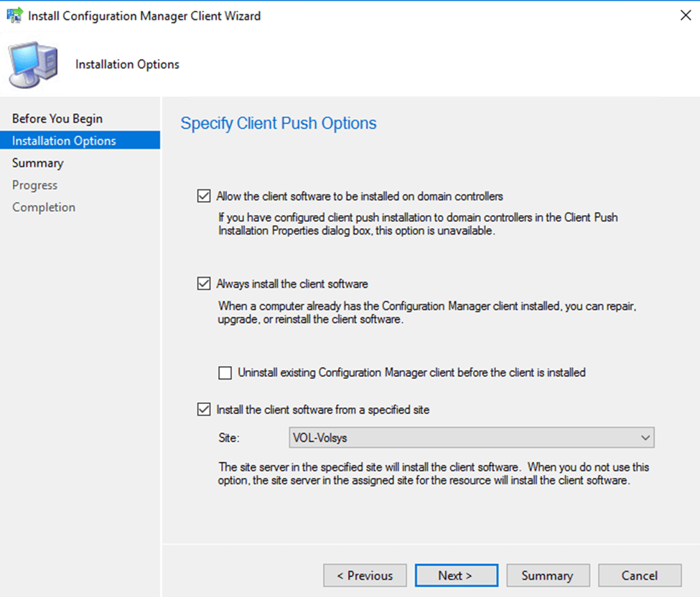Click the Summary button at the bottom
Screen dimensions: 700x597
pyautogui.click(x=548, y=575)
